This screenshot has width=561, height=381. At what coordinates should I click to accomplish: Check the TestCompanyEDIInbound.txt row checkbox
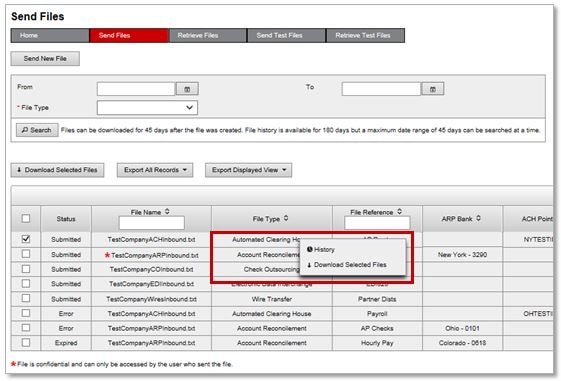(x=26, y=284)
